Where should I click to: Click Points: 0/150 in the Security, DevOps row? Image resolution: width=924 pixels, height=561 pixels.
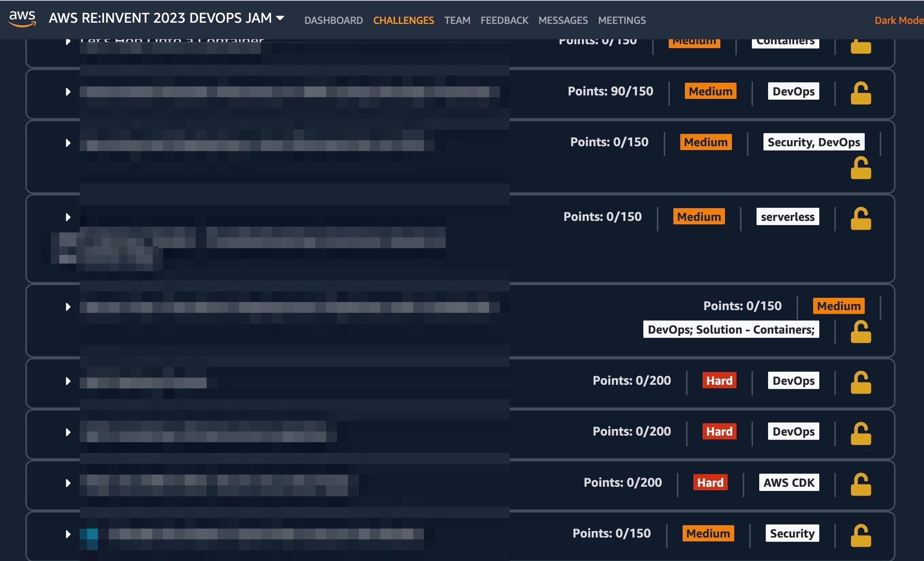[x=609, y=142]
